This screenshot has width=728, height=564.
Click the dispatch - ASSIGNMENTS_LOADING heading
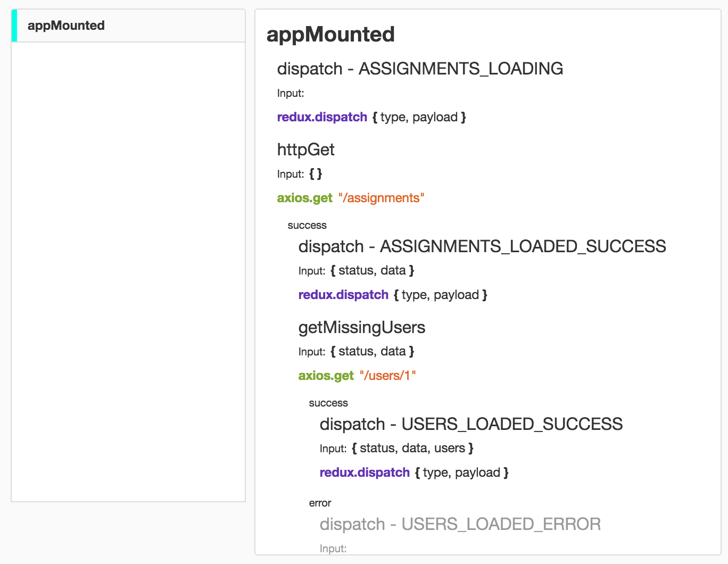pos(420,69)
